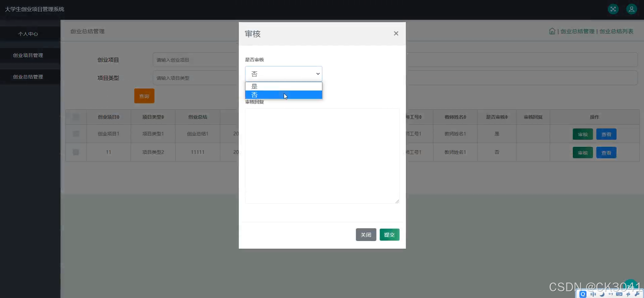Sort by 是否审核 column header
This screenshot has height=298, width=644.
point(497,117)
